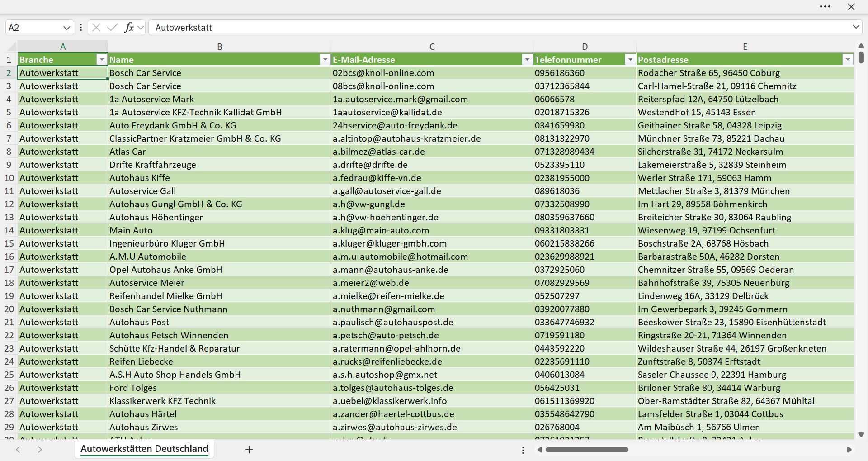Select column D header
The image size is (868, 461).
click(585, 47)
